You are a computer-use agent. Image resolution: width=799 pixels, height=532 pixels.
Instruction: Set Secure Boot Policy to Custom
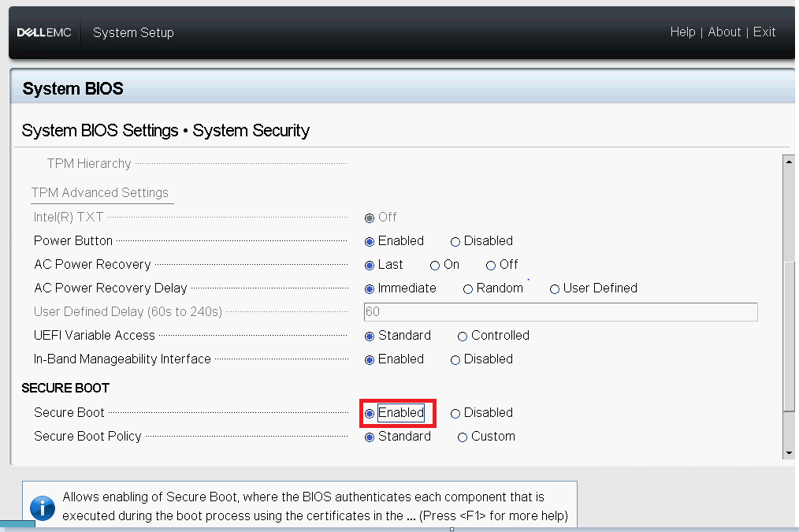(463, 436)
